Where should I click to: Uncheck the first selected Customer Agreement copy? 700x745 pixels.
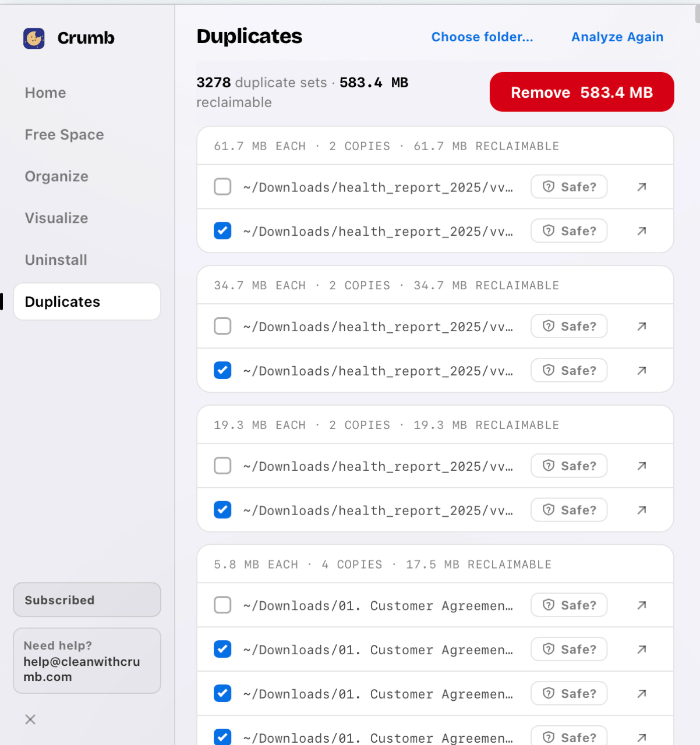[222, 650]
